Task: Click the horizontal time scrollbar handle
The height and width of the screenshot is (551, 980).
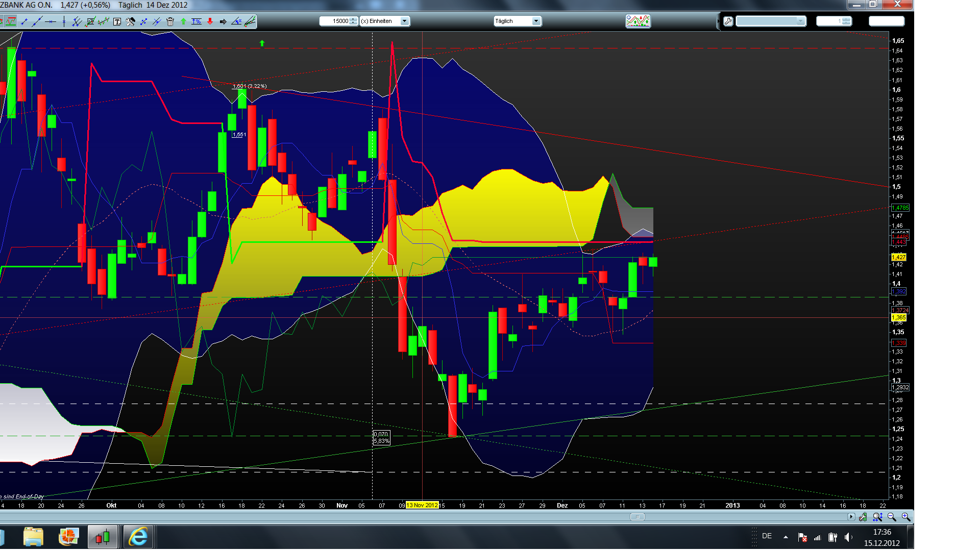Action: 637,517
